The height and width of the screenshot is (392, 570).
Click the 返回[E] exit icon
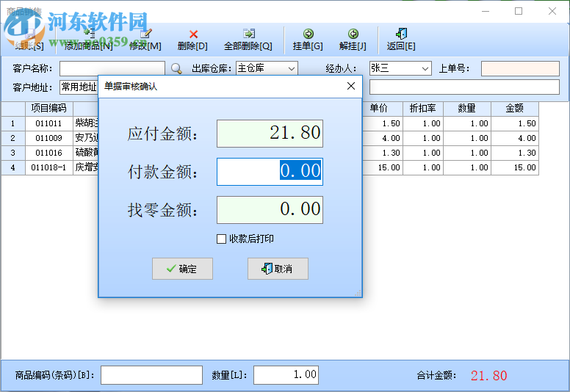pos(401,34)
